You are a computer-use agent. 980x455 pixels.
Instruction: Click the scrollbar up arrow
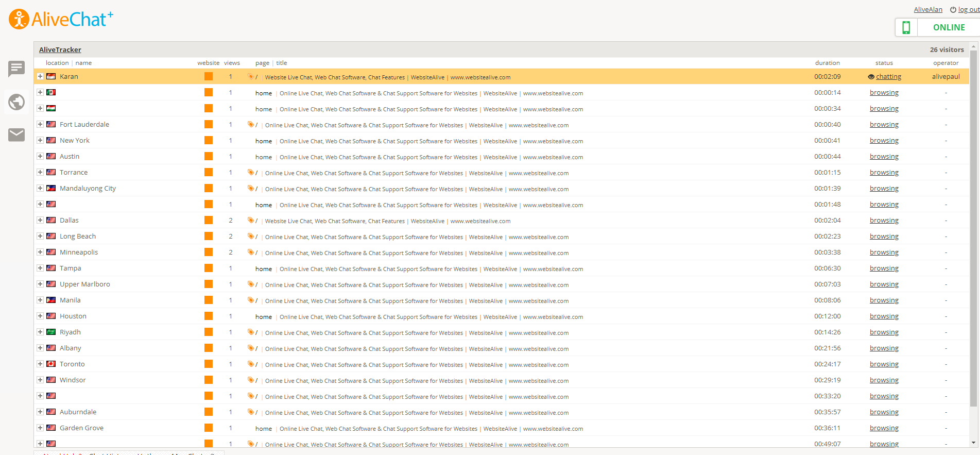click(x=973, y=46)
